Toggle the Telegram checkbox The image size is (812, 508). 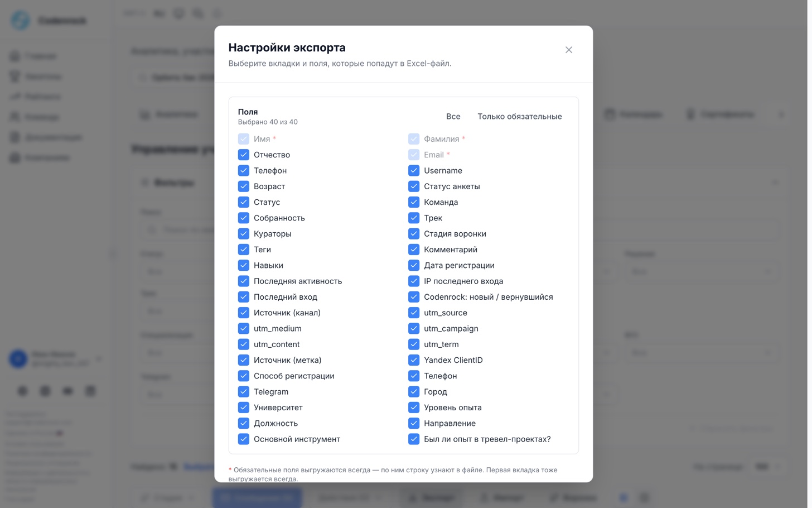pyautogui.click(x=244, y=392)
